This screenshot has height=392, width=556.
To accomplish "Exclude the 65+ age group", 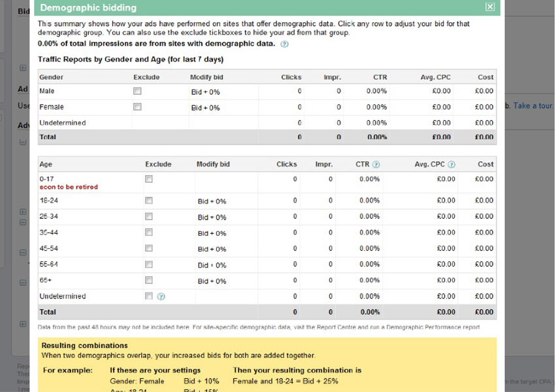I will coord(149,280).
